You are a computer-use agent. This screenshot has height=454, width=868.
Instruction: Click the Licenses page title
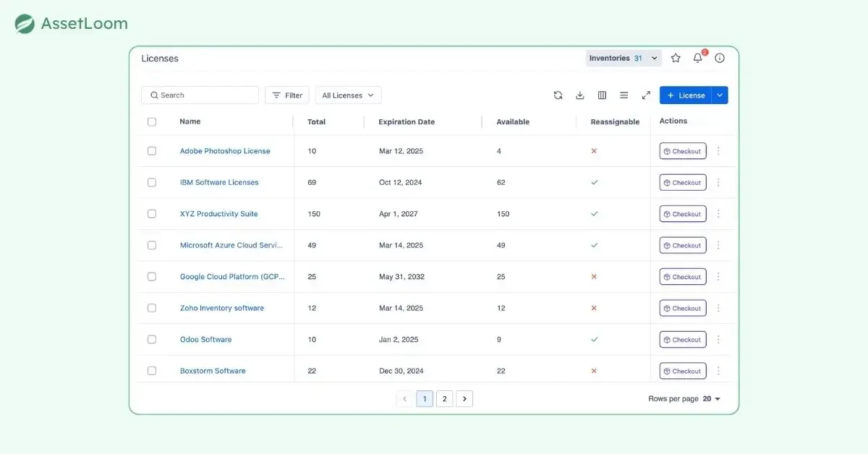click(x=160, y=59)
